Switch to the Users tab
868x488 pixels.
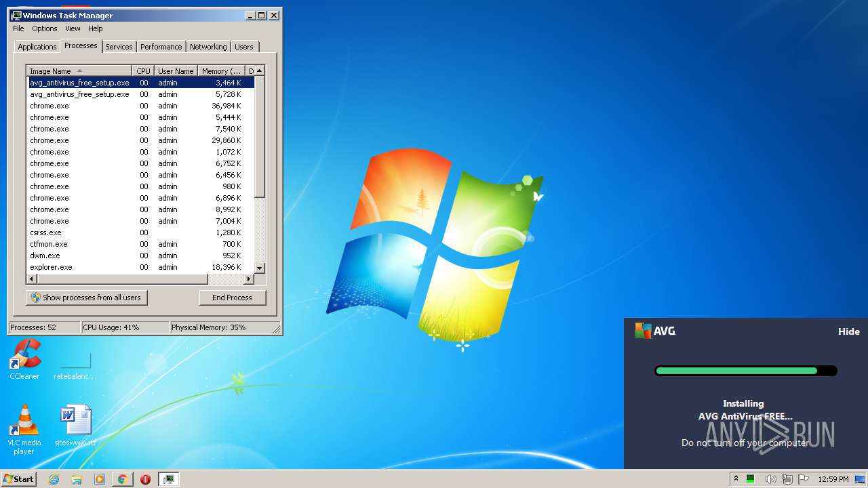244,47
